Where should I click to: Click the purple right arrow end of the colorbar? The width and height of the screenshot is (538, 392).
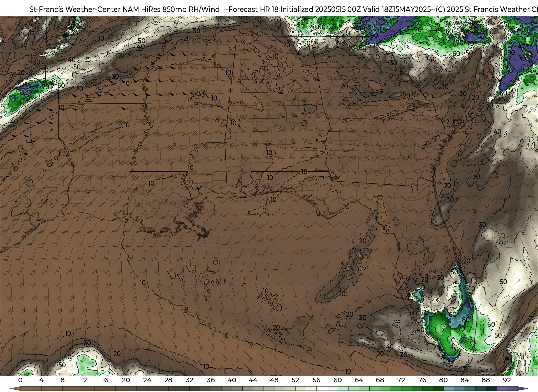[522, 389]
